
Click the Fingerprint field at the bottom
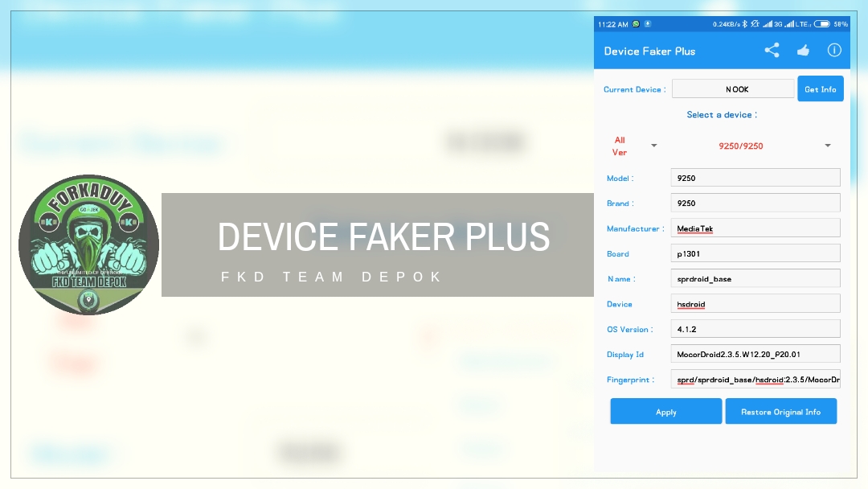[755, 379]
